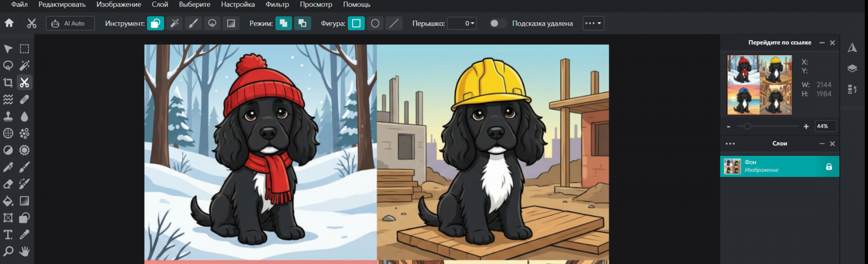This screenshot has height=264, width=868.
Task: Choose the Clone Stamp tool
Action: click(x=8, y=116)
